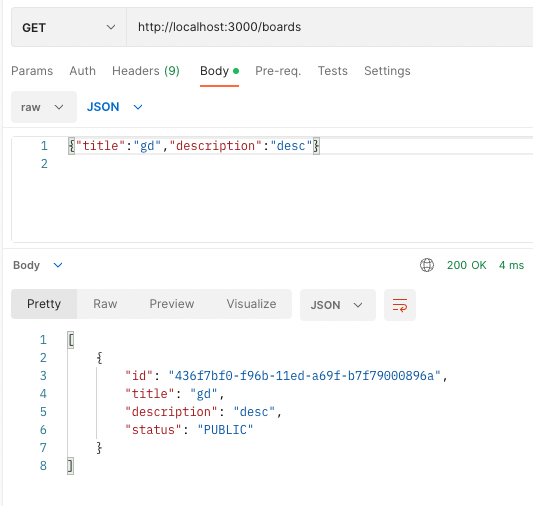This screenshot has height=506, width=533.
Task: Click the opening bracket on response line 1
Action: 70,340
